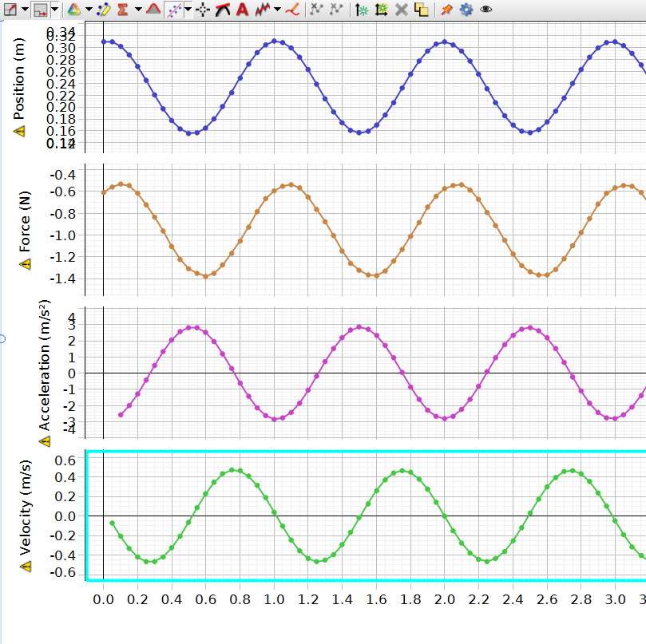Screen dimensions: 646x644
Task: Activate the area under curve tool
Action: (153, 10)
